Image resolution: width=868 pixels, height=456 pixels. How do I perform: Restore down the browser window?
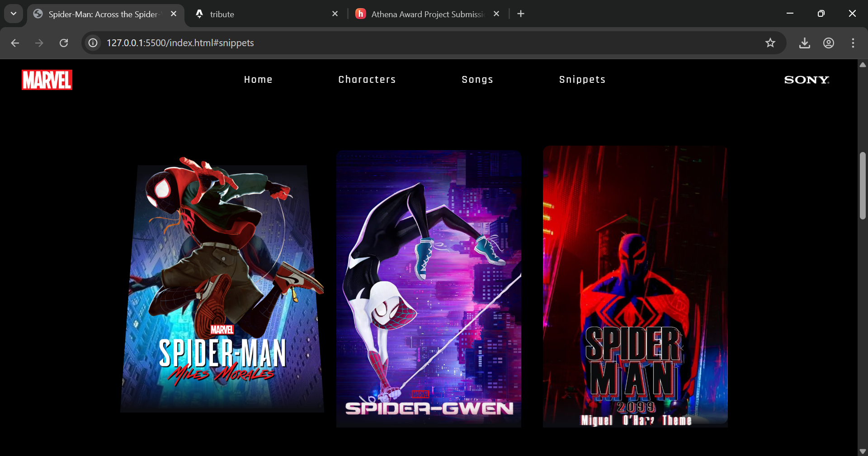[821, 14]
